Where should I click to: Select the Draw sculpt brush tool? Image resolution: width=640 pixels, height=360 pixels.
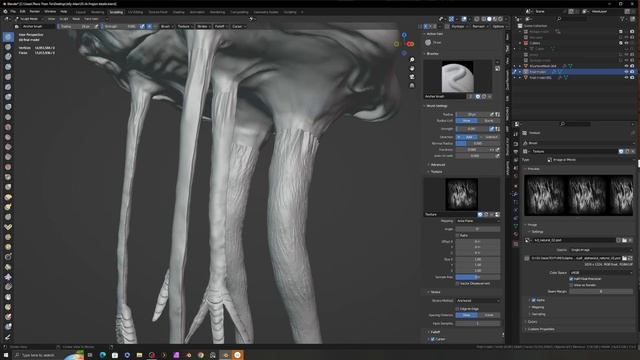coord(8,37)
